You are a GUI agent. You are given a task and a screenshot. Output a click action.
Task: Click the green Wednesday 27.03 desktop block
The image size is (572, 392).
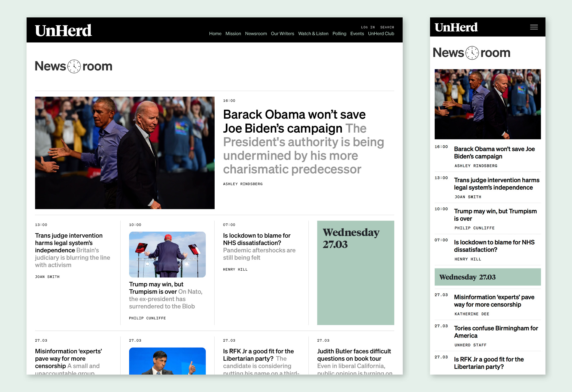pyautogui.click(x=355, y=272)
